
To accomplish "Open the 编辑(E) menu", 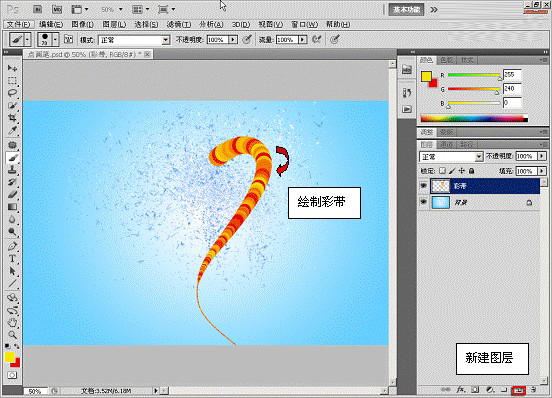I will [x=51, y=24].
